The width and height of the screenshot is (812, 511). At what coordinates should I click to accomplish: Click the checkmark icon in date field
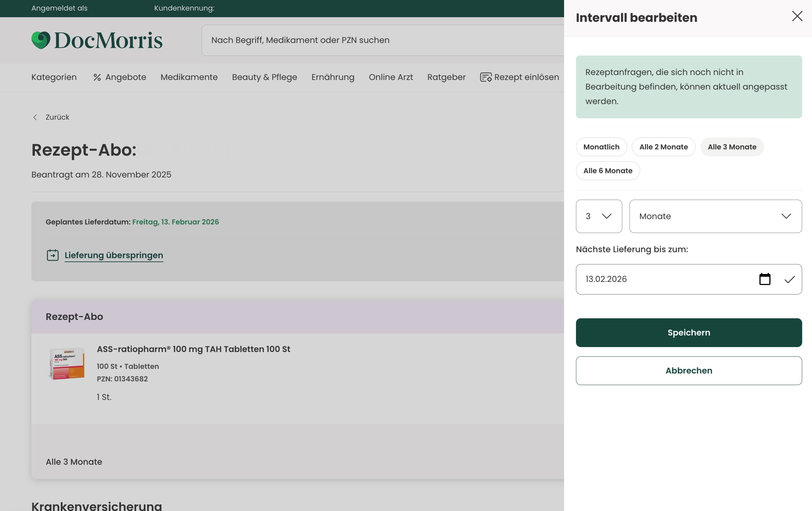pyautogui.click(x=790, y=279)
